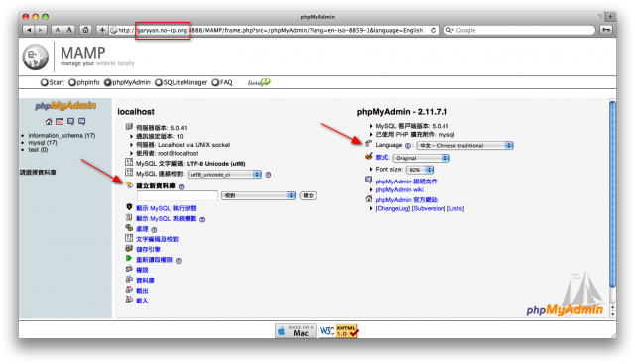Click the theme palette icon beside Original dropdown
Viewport: 635px width, 364px height.
tap(368, 157)
